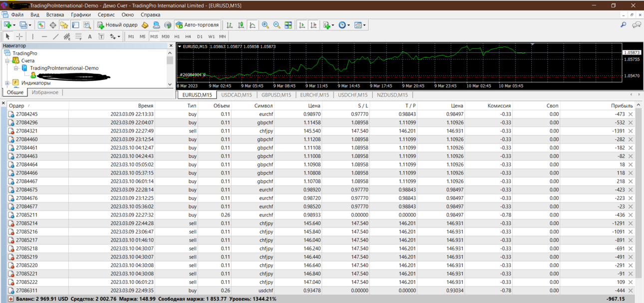Expand the Индикаторы tree node
Viewport: 644px width, 303px height.
[x=7, y=83]
